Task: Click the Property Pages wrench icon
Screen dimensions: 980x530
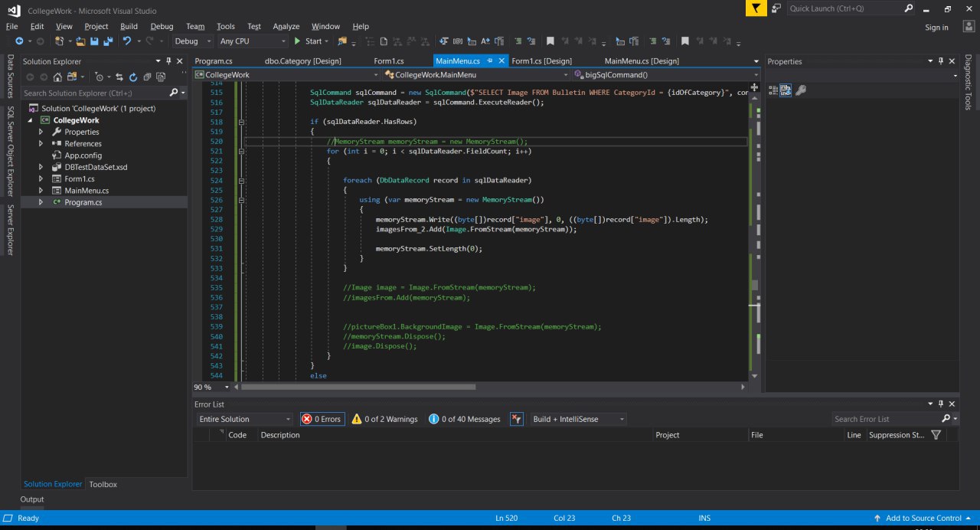Action: click(x=801, y=90)
